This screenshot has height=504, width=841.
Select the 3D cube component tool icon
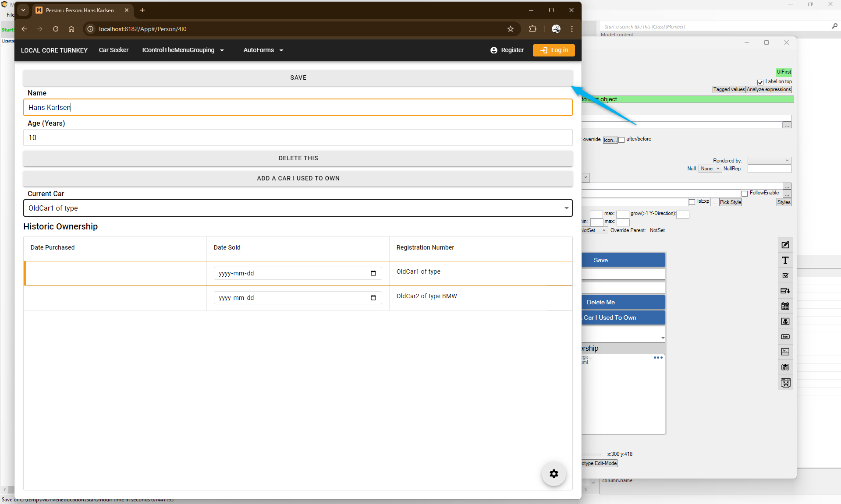[785, 367]
